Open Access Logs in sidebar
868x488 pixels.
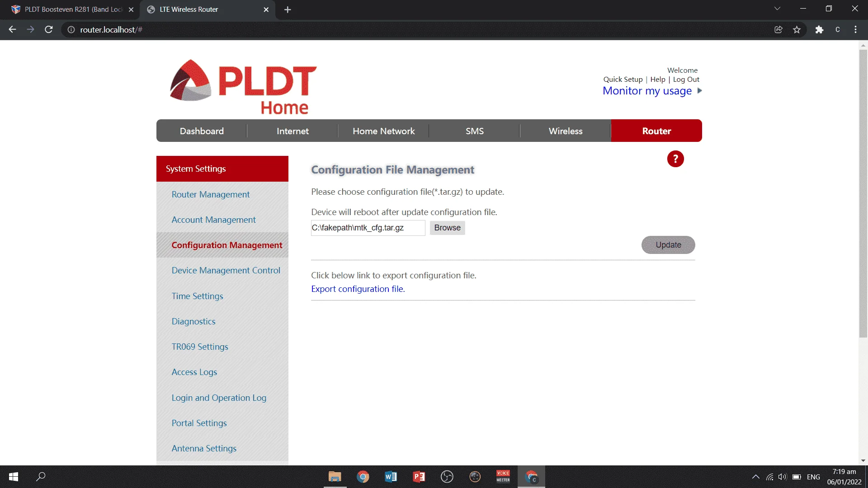194,372
